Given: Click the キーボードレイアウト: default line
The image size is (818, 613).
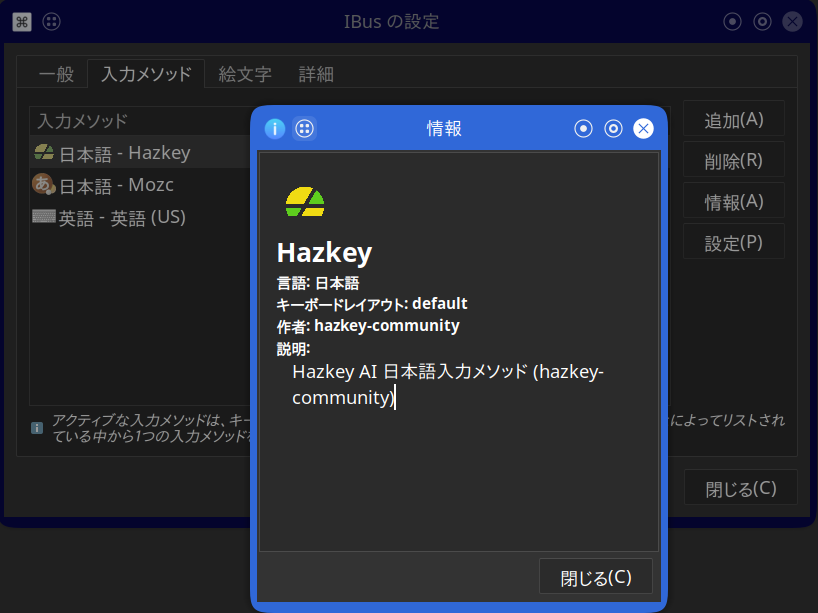Looking at the screenshot, I should pos(371,304).
